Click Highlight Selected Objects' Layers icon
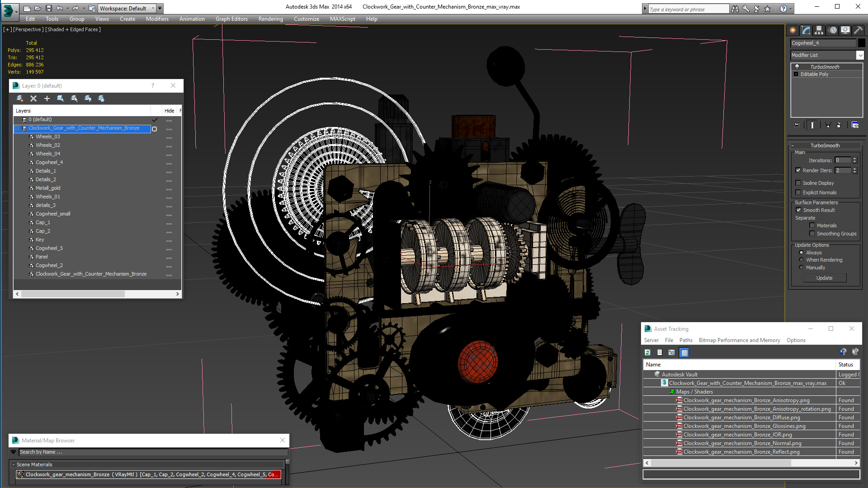The image size is (868, 488). (74, 99)
